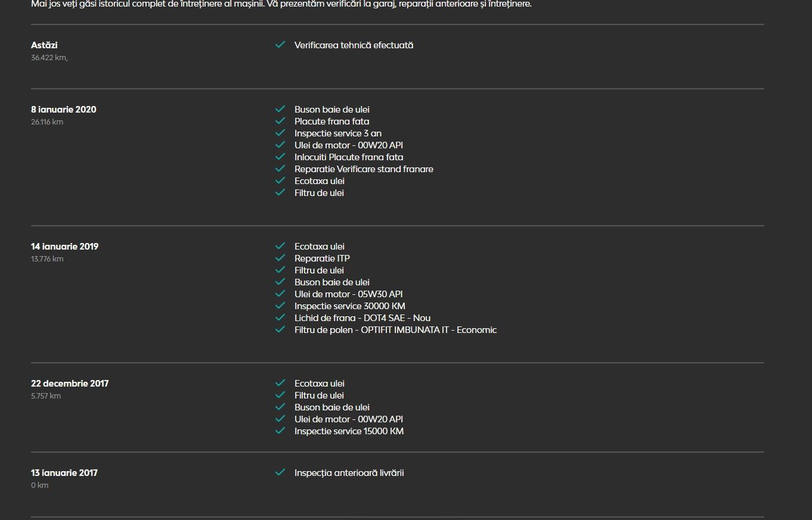Click "Ulei de motor - 00W20 API" under 8 ianuarie 2020
The width and height of the screenshot is (812, 520).
click(x=349, y=145)
